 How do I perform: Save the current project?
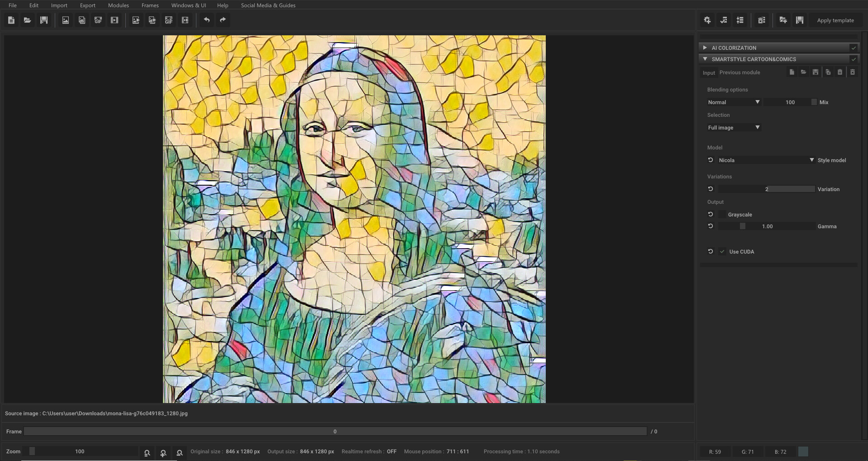pos(44,20)
